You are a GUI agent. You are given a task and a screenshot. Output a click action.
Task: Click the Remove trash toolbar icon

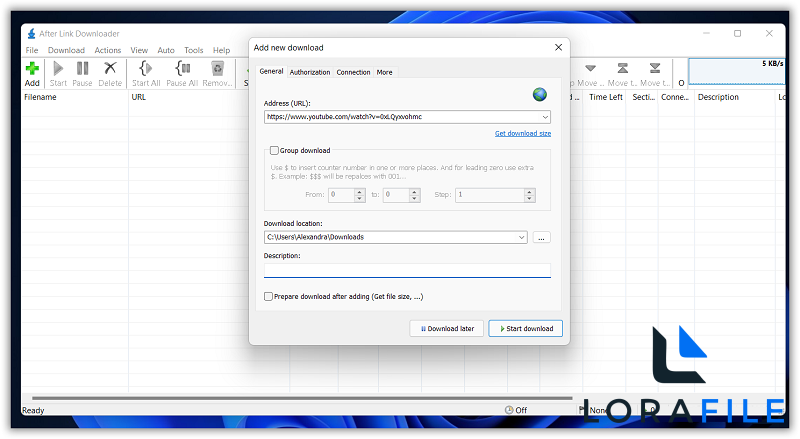tap(217, 68)
